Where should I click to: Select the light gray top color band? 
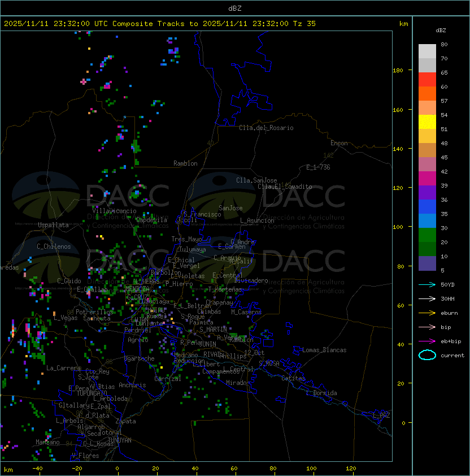click(427, 51)
